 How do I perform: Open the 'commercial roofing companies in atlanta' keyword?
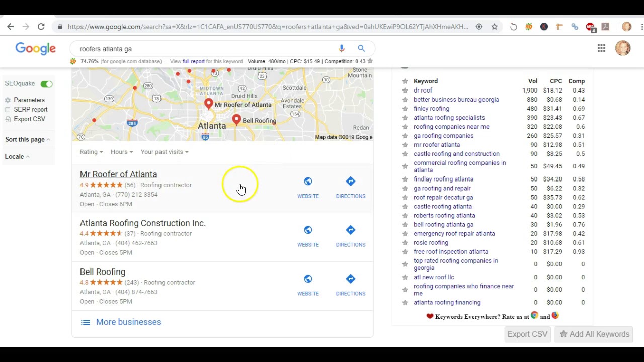tap(460, 166)
